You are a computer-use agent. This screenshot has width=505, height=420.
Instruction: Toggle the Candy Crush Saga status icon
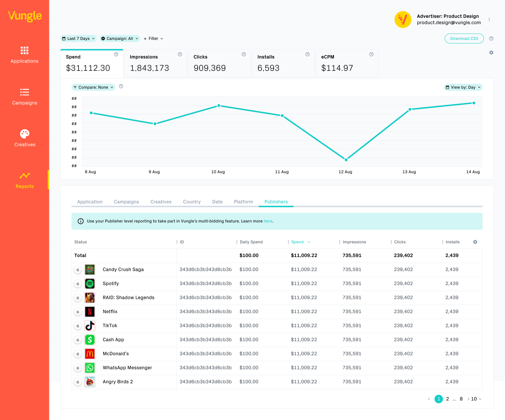[x=78, y=270]
